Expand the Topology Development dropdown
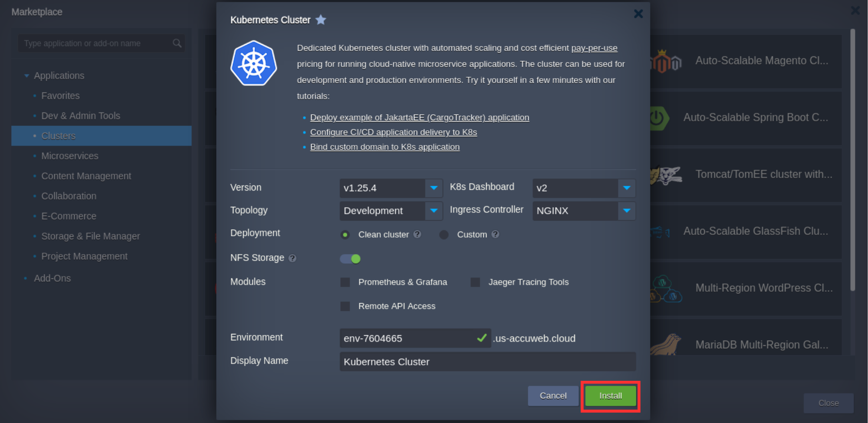The height and width of the screenshot is (423, 868). [x=434, y=211]
